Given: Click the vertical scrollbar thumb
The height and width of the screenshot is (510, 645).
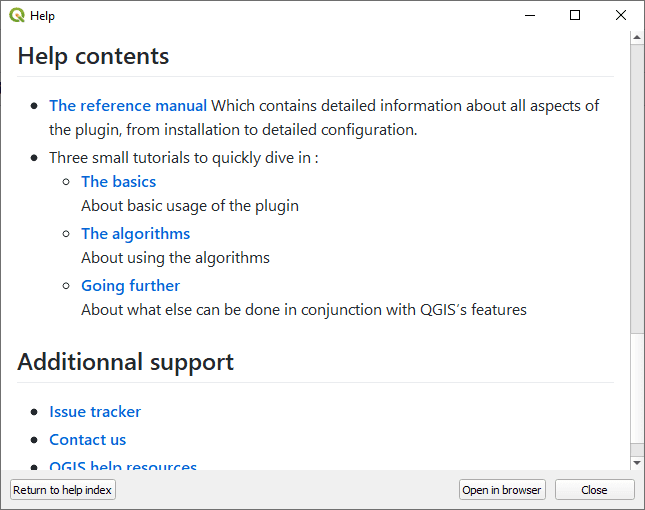Looking at the screenshot, I should point(637,190).
